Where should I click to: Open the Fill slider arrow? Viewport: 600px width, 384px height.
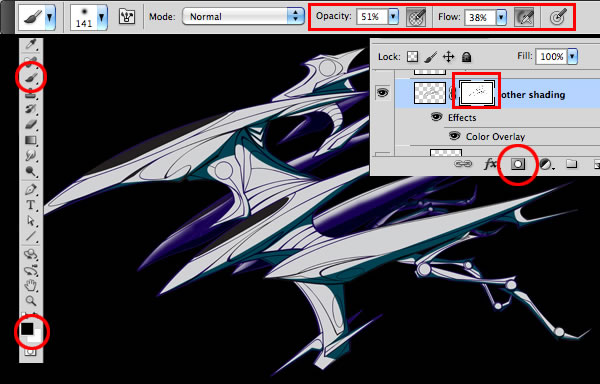(572, 57)
